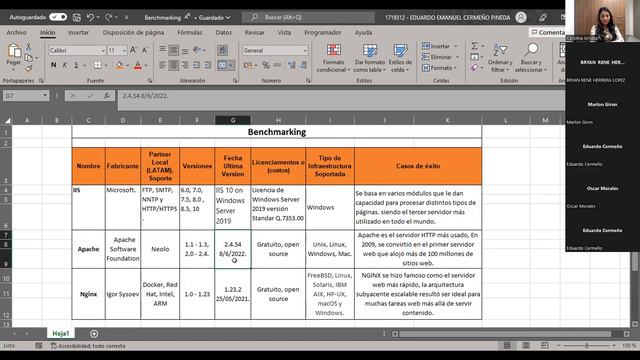Click increase decimal icon
Viewport: 640px width, 360px height.
click(x=291, y=65)
